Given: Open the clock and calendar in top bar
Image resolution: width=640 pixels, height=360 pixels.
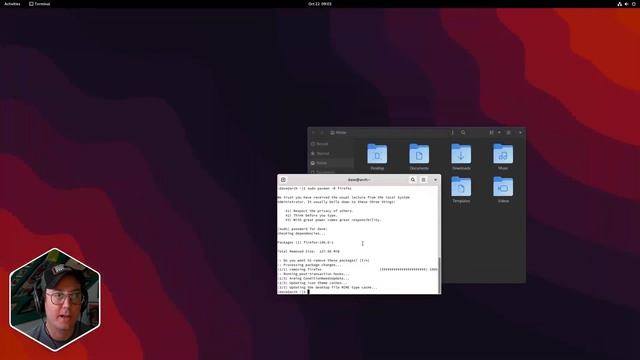Looking at the screenshot, I should pyautogui.click(x=320, y=4).
